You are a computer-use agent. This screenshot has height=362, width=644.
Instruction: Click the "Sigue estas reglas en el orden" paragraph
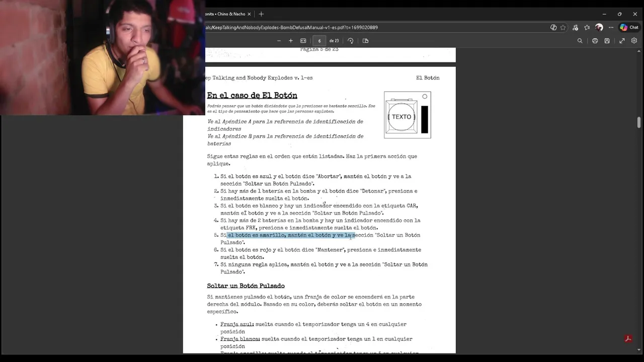312,160
